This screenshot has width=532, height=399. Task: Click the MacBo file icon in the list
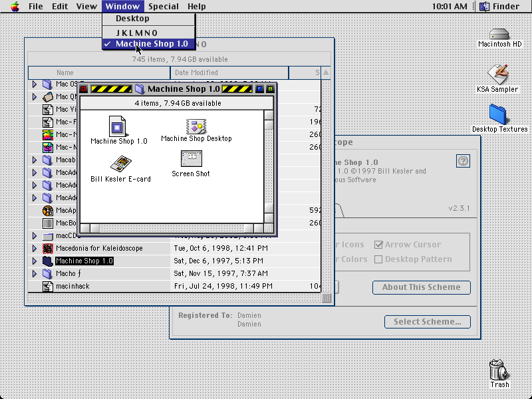(48, 223)
